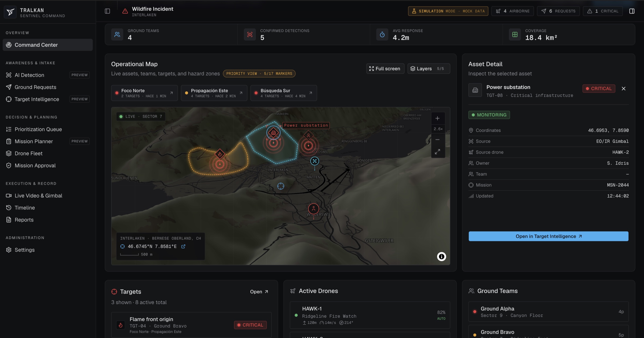Select the drone marker near Goldswil
The width and height of the screenshot is (644, 338).
point(314,161)
